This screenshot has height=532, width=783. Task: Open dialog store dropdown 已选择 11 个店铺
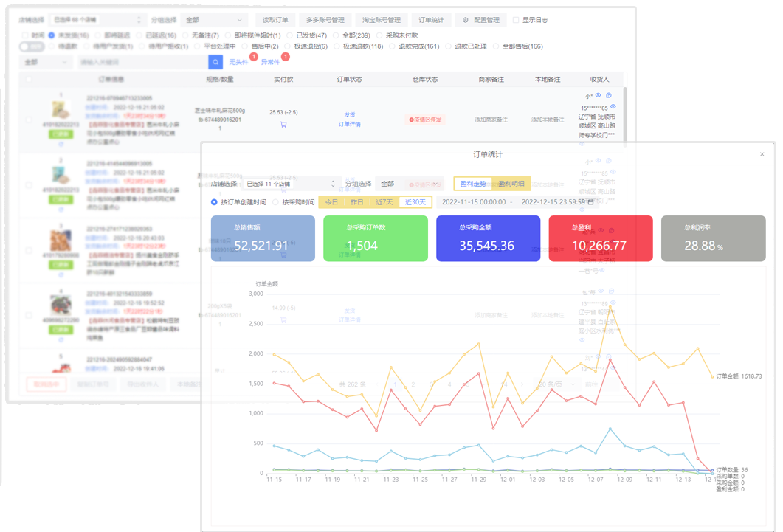pos(291,184)
